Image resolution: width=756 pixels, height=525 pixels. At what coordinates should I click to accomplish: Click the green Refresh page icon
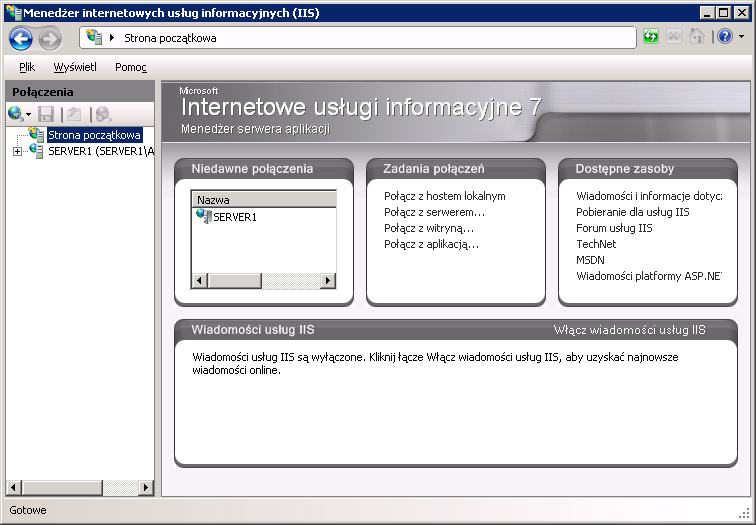coord(650,37)
